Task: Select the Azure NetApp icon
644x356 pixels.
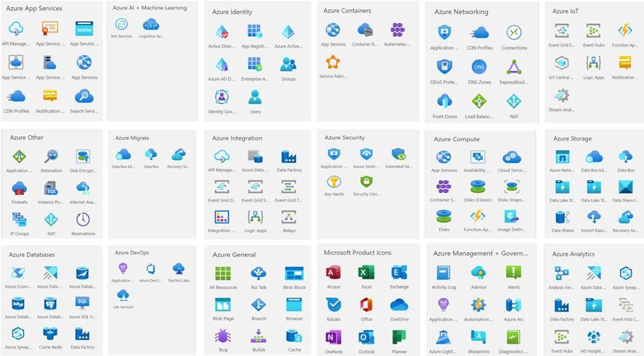Action: click(x=562, y=157)
